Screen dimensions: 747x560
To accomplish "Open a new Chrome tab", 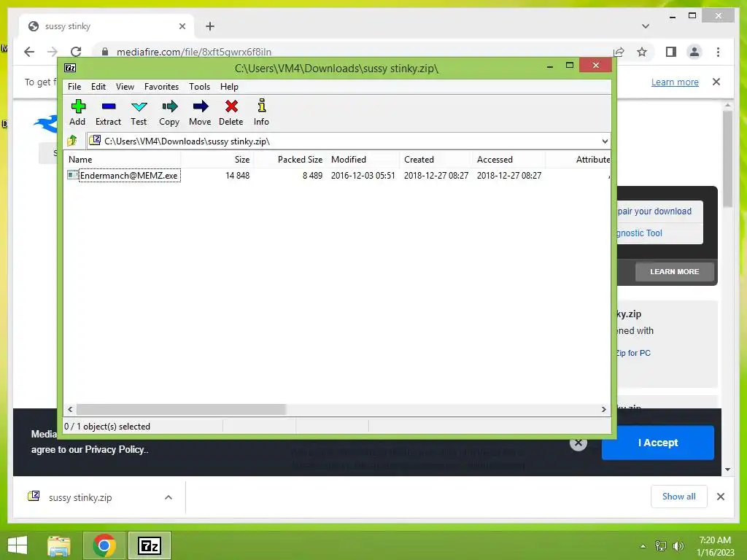I will click(x=210, y=26).
